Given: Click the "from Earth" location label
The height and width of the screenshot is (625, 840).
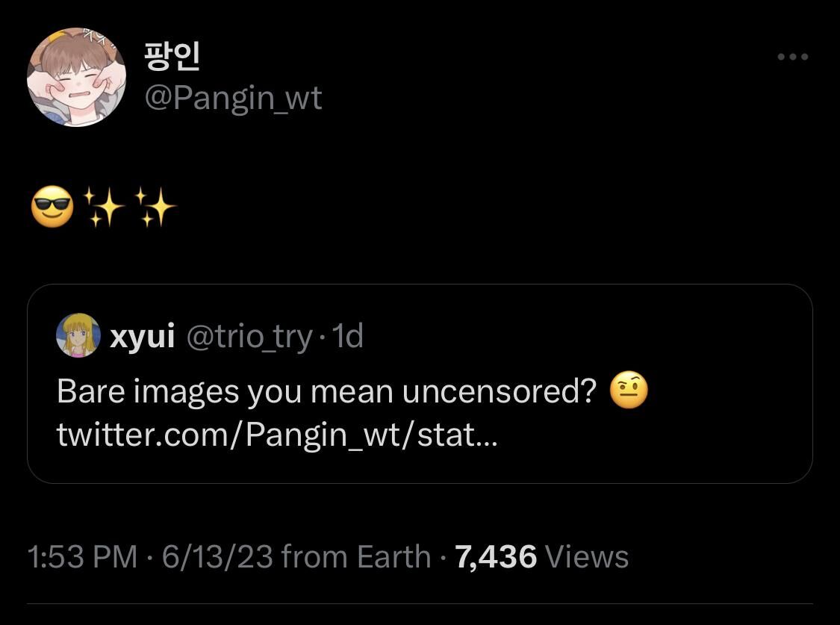Looking at the screenshot, I should click(x=357, y=556).
